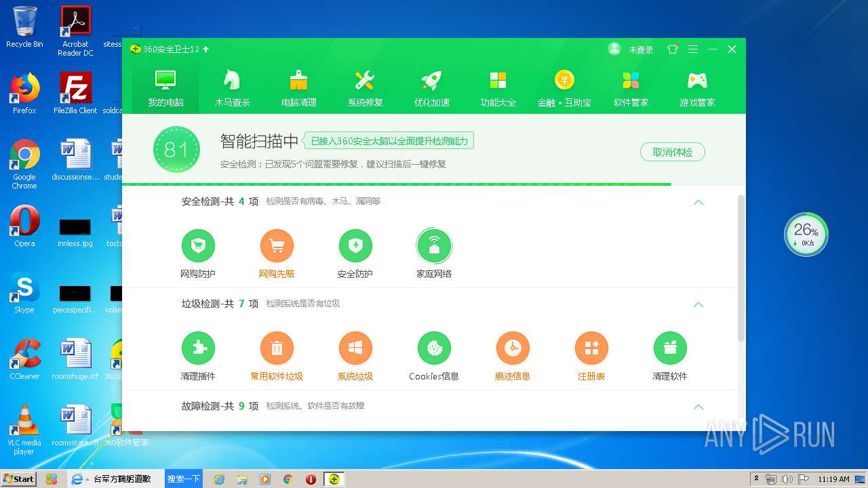Open the 电脑清理 tab
Viewport: 868px width, 488px height.
pyautogui.click(x=298, y=88)
